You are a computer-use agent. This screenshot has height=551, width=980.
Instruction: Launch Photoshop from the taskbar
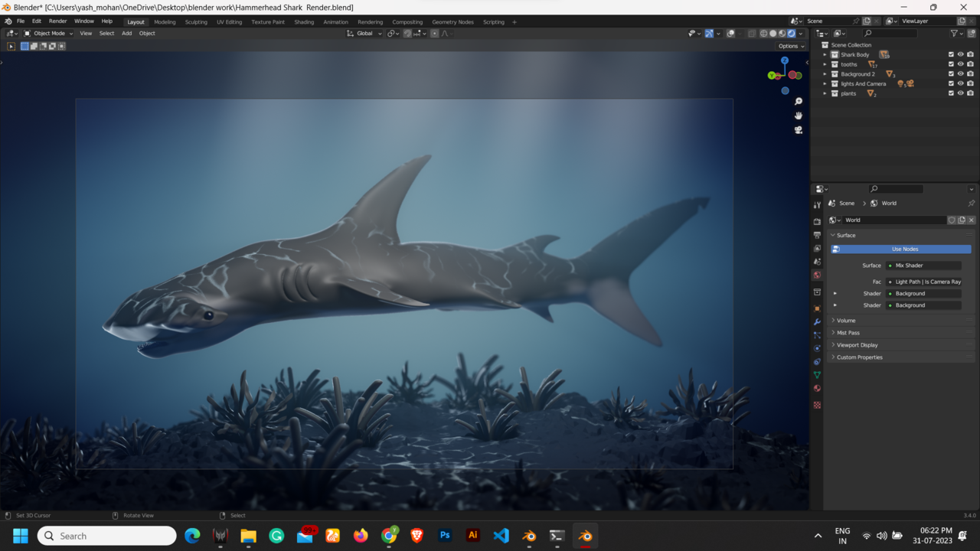(x=445, y=536)
